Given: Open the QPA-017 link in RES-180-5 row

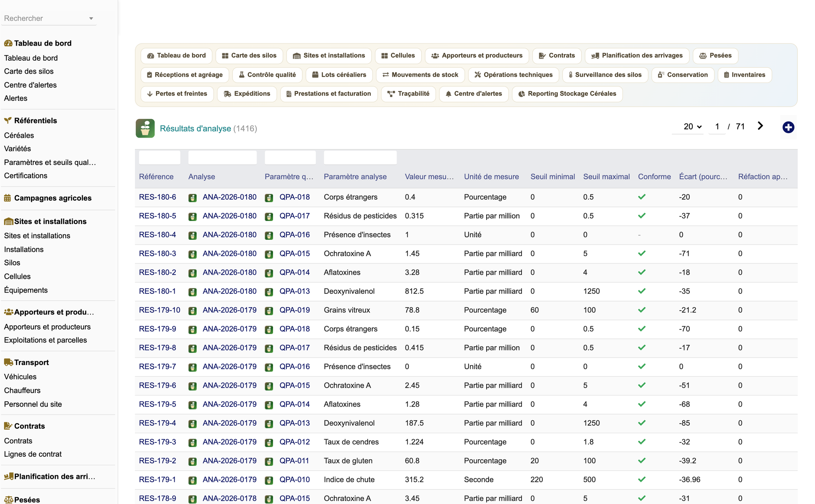Looking at the screenshot, I should click(x=295, y=216).
